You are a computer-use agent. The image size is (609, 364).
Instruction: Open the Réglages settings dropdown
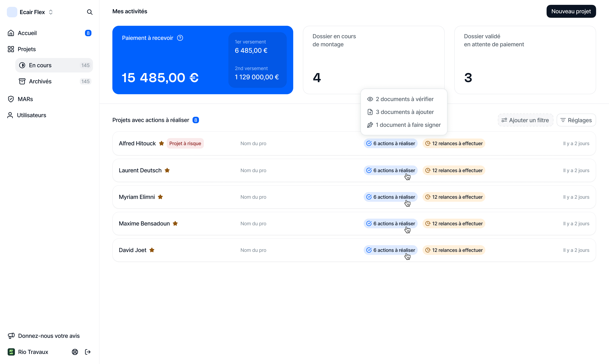[576, 120]
